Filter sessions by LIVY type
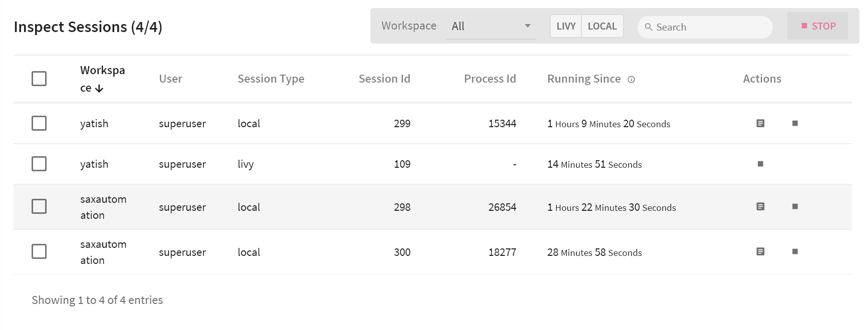Screen dimensions: 868x330 566,26
